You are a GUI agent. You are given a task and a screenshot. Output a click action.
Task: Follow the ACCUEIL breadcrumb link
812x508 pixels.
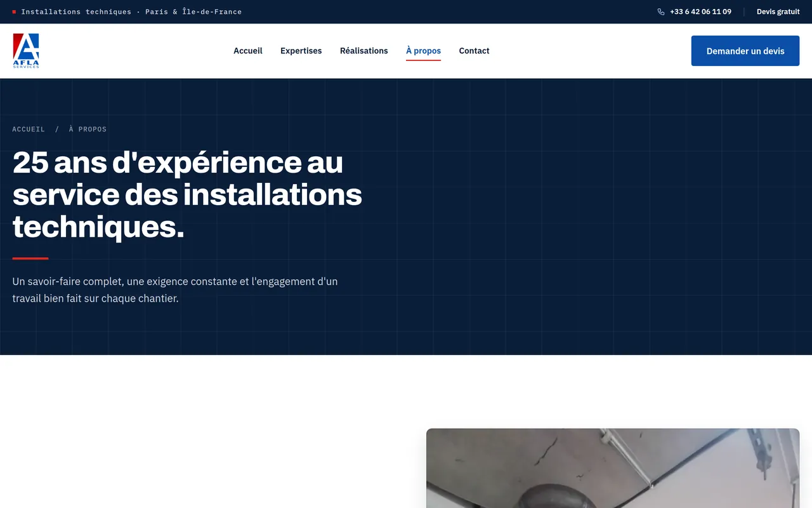[x=29, y=129]
